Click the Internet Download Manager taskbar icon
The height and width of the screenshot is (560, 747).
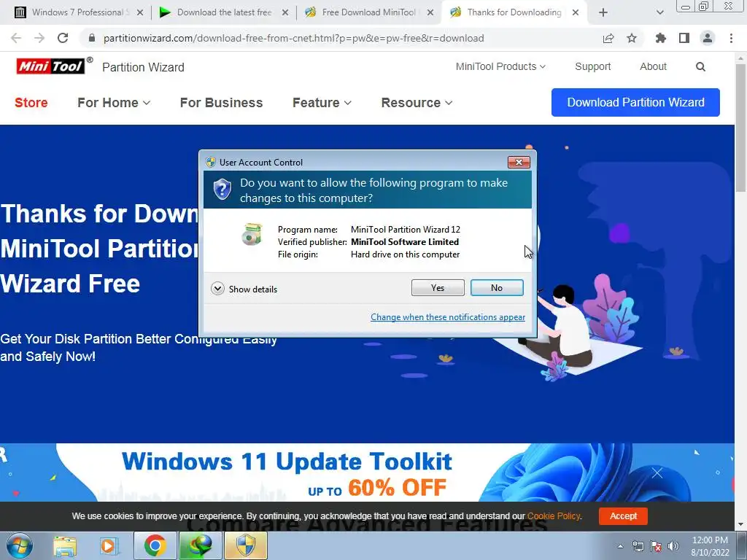200,545
